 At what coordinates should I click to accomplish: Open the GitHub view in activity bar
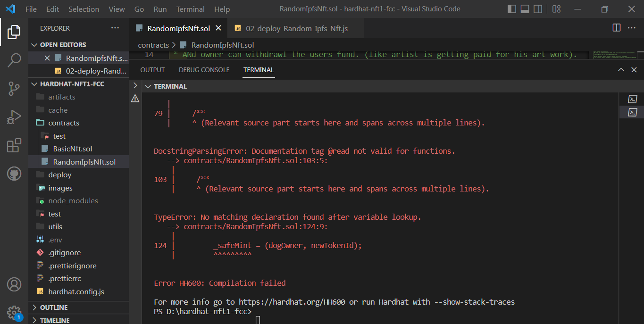(14, 174)
